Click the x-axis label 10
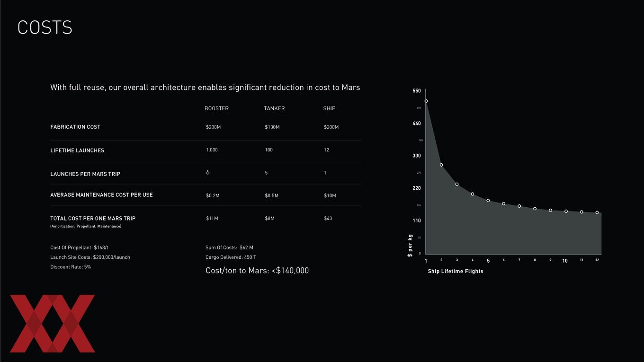 click(x=565, y=261)
